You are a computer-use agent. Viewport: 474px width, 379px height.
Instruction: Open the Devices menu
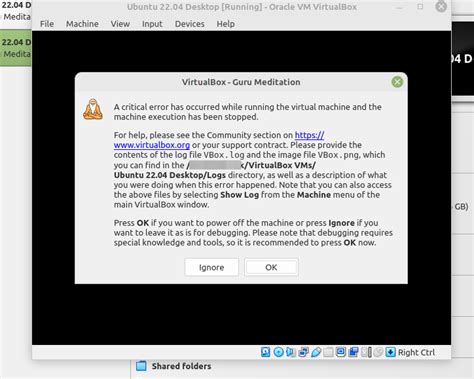(x=190, y=24)
